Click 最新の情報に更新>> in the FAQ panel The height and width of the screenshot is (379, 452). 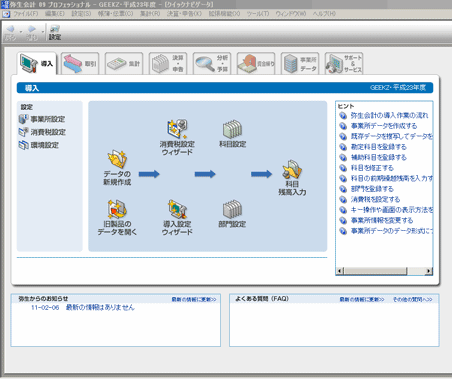[362, 300]
